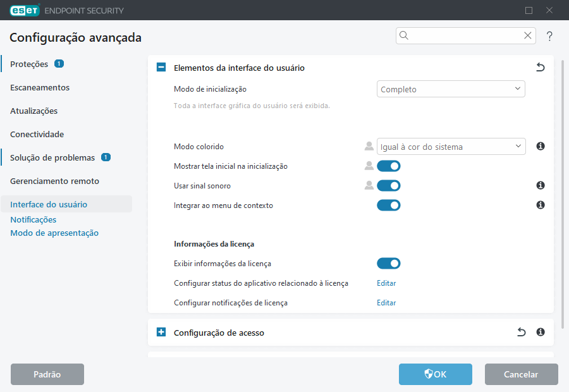Open the help icon
569x392 pixels.
[549, 36]
